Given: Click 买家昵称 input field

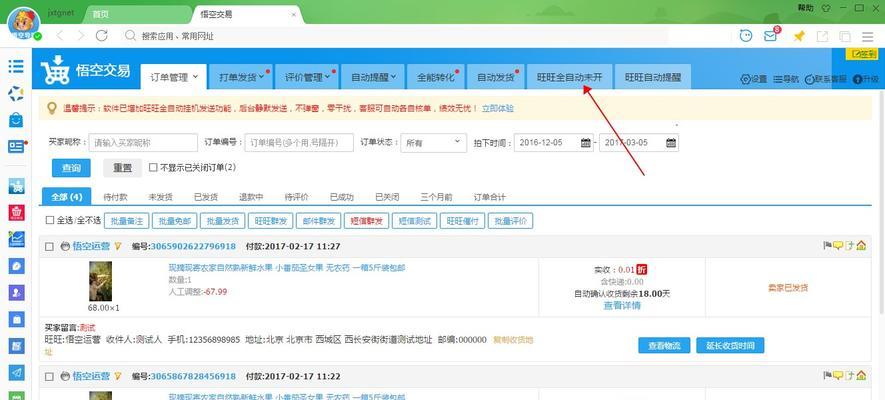Looking at the screenshot, I should click(x=143, y=143).
